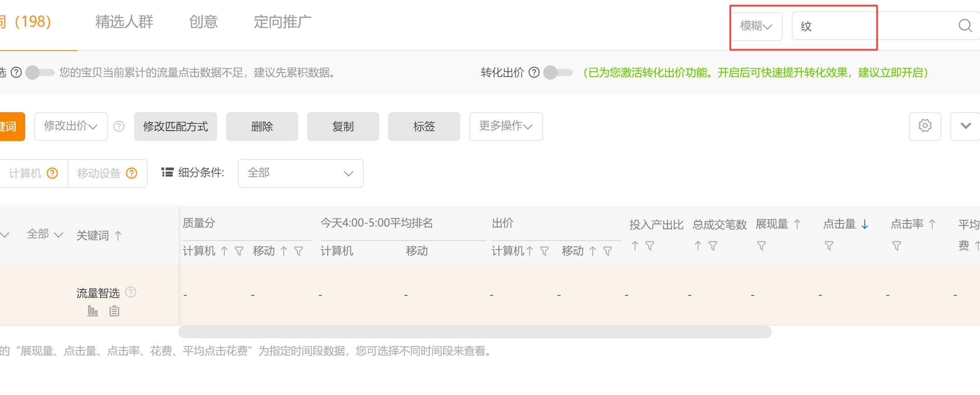The image size is (980, 395).
Task: Sort by 关键词 ascending arrow
Action: click(118, 236)
